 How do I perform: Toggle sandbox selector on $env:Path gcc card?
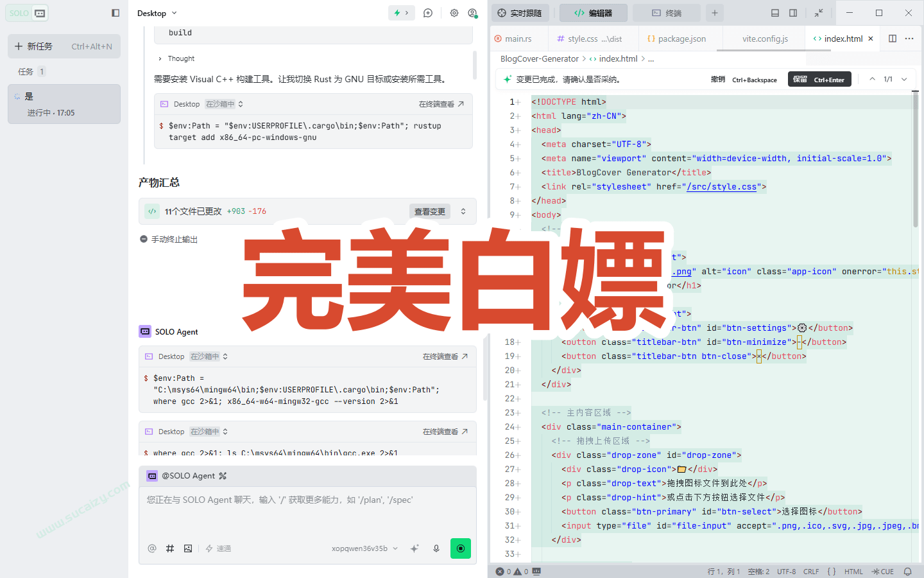coord(209,356)
